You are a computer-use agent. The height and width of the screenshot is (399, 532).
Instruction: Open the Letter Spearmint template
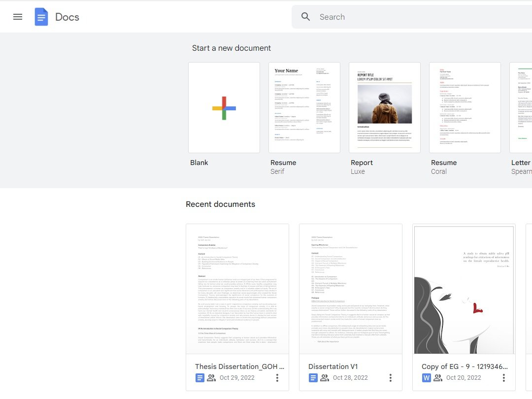[521, 107]
